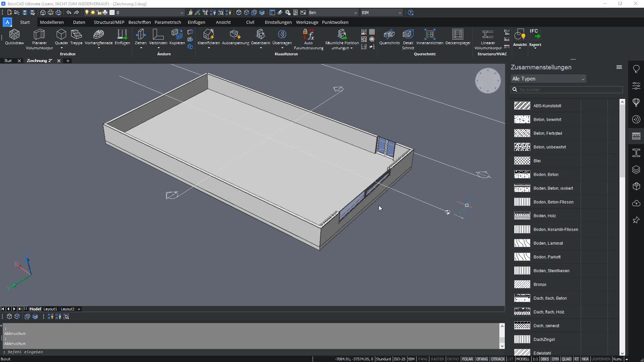This screenshot has height=362, width=644.
Task: Click the Übertragen tool
Action: 282,37
